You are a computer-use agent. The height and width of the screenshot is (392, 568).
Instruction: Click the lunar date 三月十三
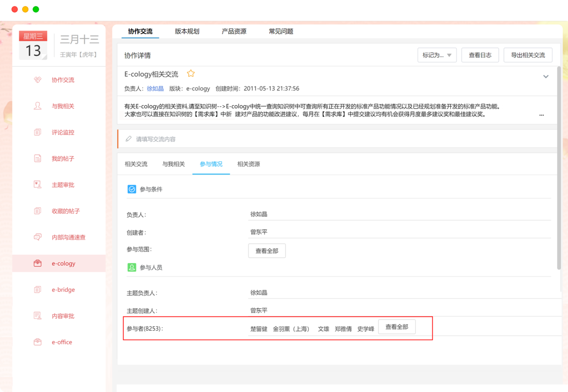[80, 40]
